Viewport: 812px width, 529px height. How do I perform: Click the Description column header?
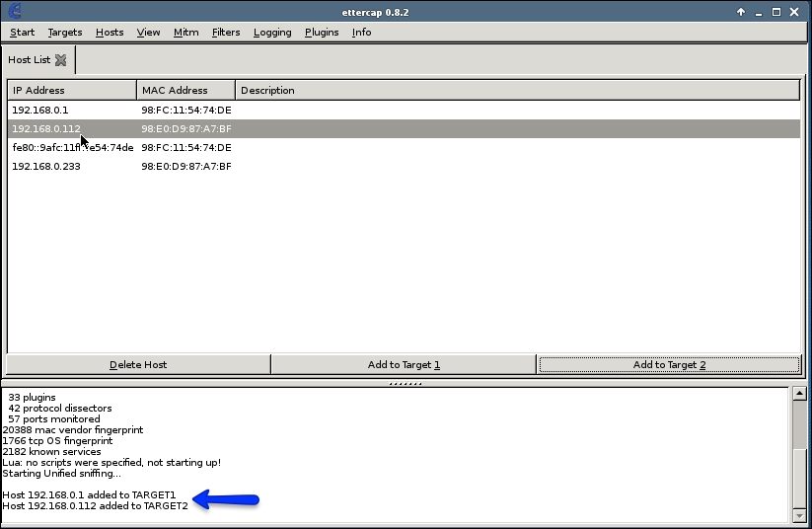tap(517, 90)
